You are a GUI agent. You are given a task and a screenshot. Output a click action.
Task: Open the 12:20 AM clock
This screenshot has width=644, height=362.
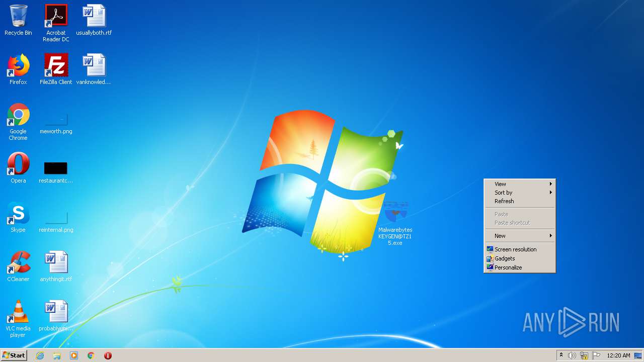618,355
